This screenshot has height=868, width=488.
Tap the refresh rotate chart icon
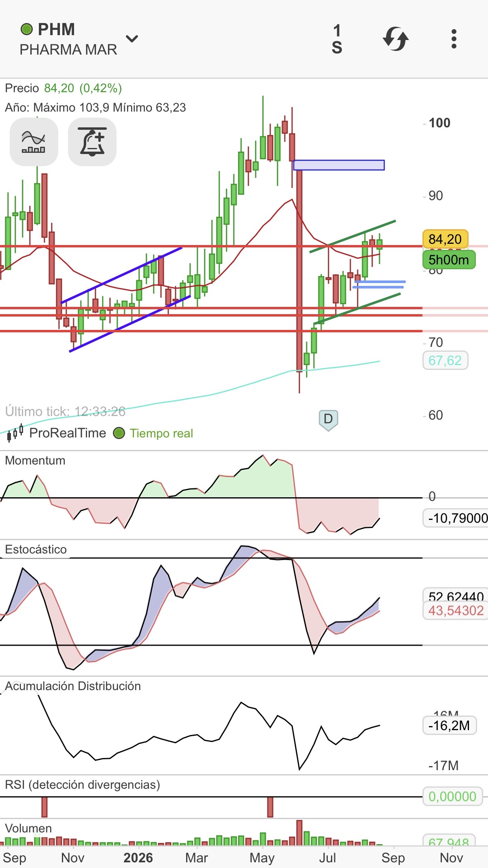(x=395, y=39)
